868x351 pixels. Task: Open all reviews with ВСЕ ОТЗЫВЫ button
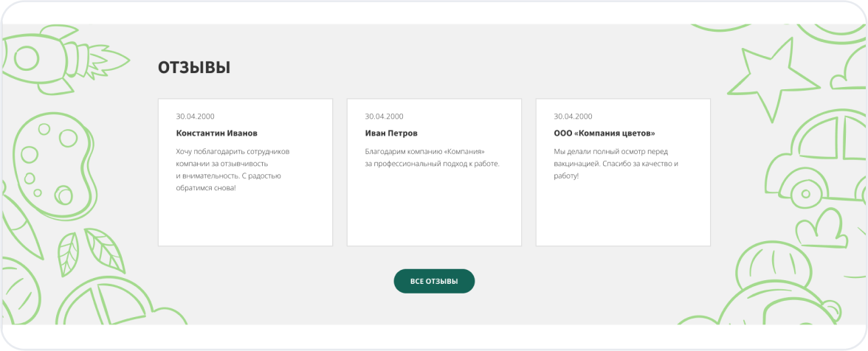tap(434, 281)
